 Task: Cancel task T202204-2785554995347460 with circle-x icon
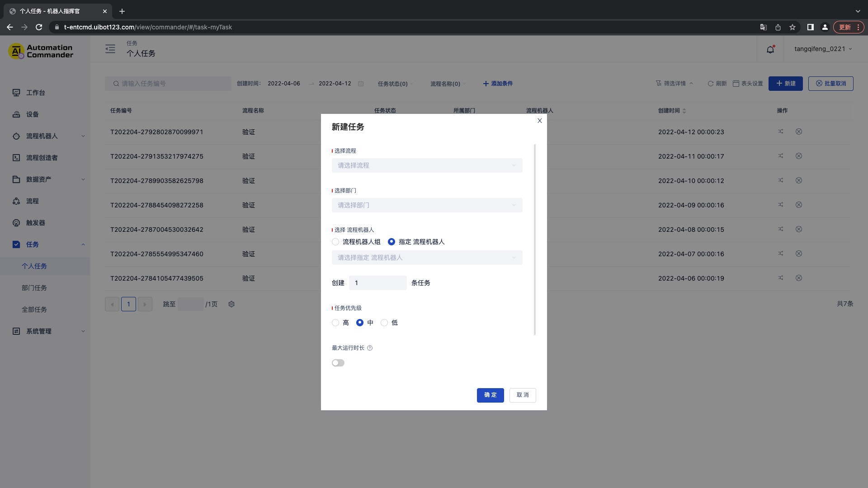pyautogui.click(x=799, y=253)
